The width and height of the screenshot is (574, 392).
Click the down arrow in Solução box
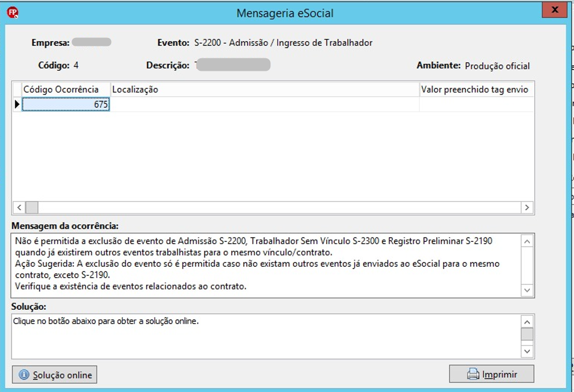(x=527, y=351)
